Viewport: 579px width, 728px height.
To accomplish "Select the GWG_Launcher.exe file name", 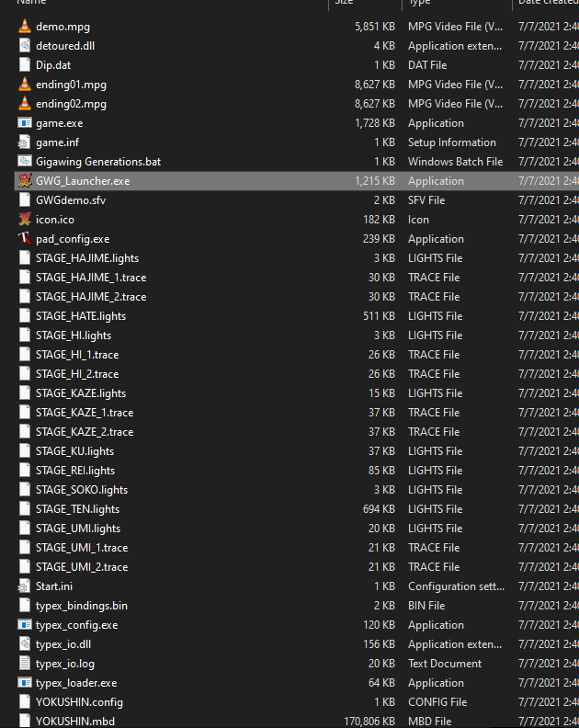I will [x=83, y=180].
